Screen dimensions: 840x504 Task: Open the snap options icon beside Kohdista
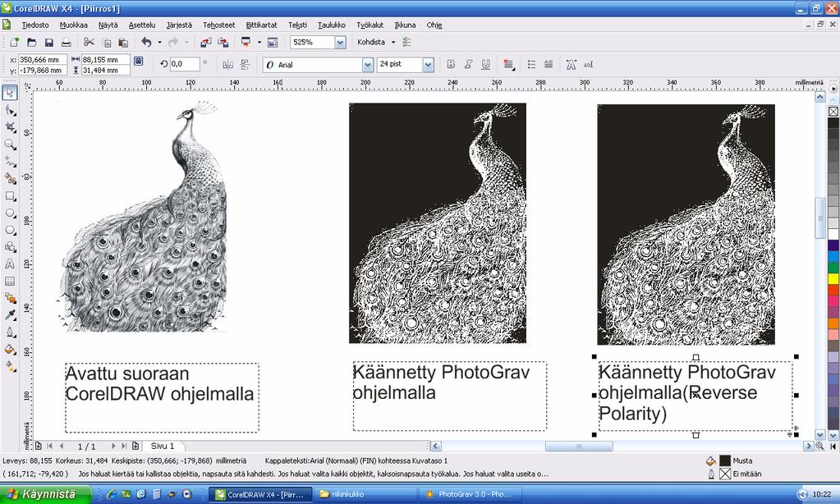406,42
